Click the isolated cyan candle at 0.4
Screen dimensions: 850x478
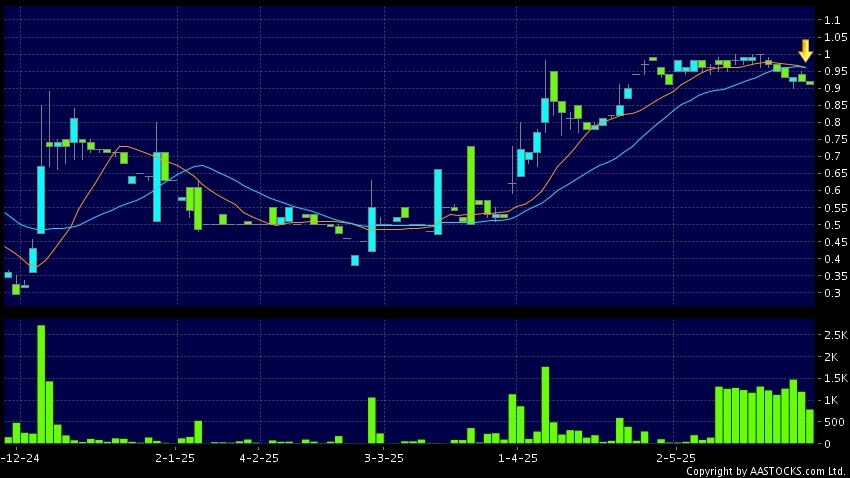click(x=355, y=261)
